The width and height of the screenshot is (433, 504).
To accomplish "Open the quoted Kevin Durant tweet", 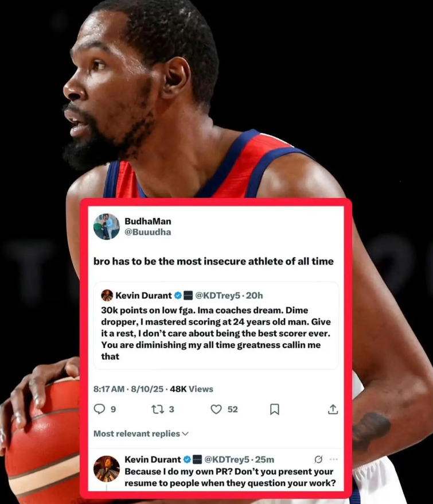I will point(216,325).
